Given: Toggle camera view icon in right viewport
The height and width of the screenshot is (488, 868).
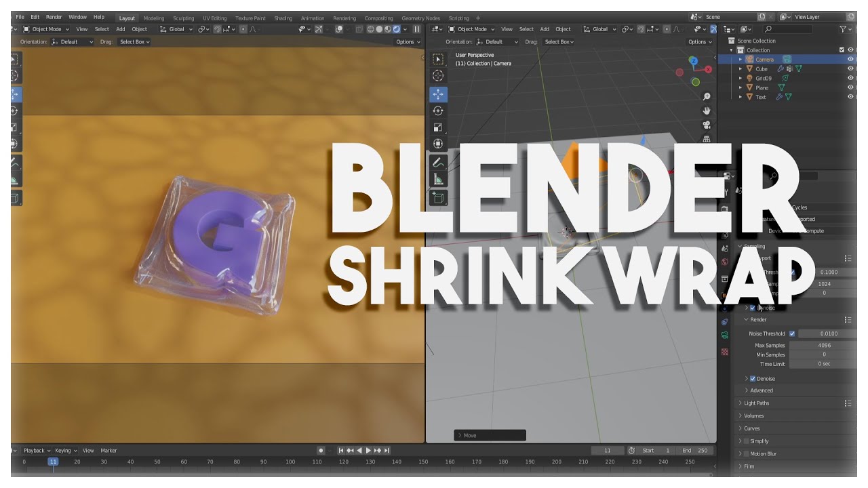Looking at the screenshot, I should 707,125.
